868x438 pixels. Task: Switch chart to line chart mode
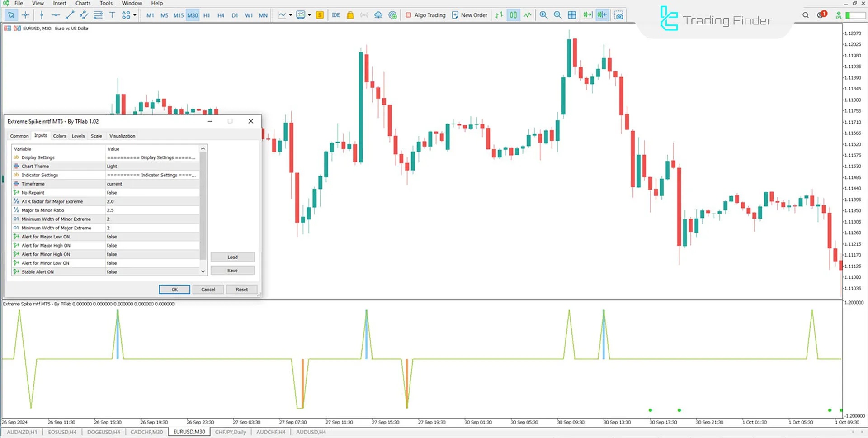pos(527,15)
